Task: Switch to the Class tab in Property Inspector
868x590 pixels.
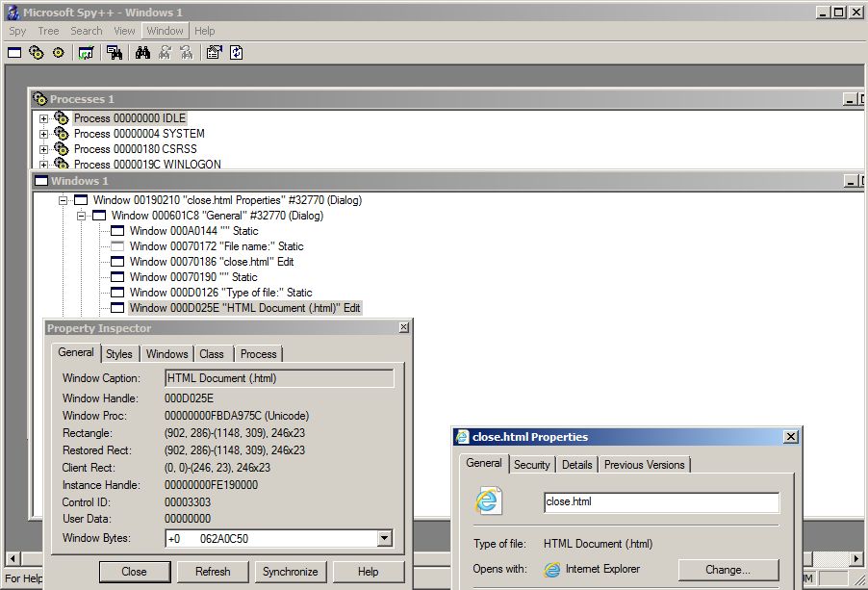Action: [x=212, y=354]
